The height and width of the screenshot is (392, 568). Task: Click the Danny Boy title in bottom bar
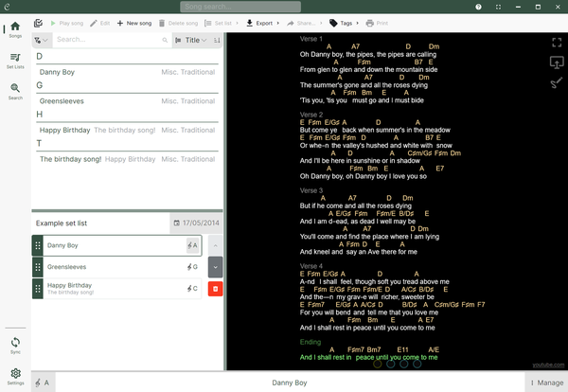click(290, 383)
